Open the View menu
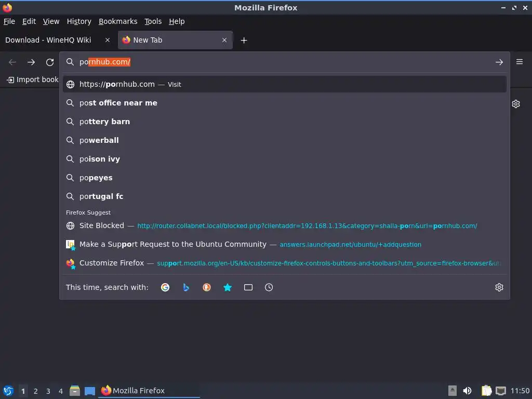The image size is (532, 399). coord(51,21)
